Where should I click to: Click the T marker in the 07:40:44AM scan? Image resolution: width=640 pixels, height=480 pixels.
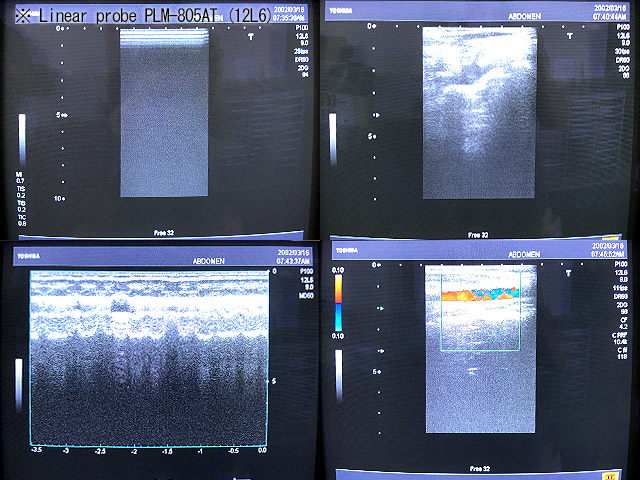coord(570,36)
